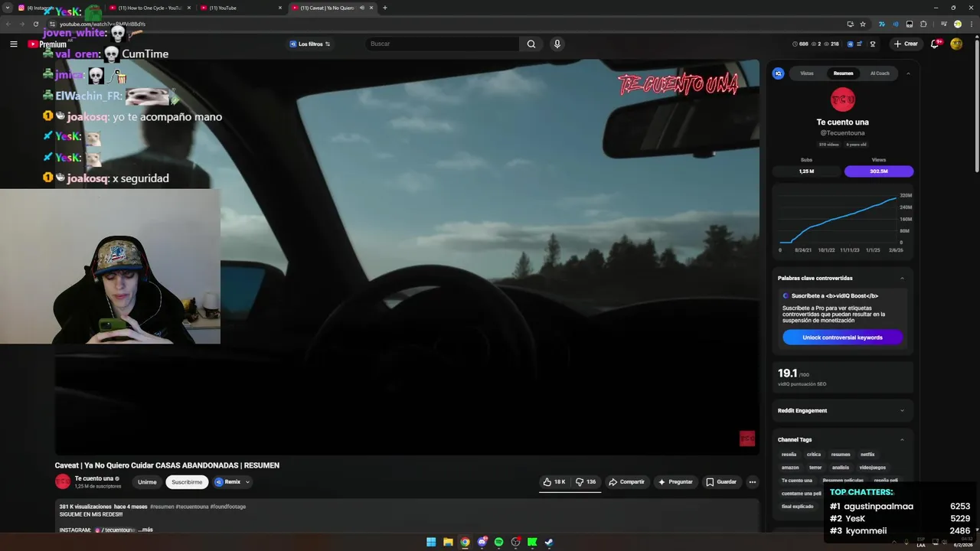Click the Chrome profile avatar
Screen dimensions: 980x551
point(957,24)
